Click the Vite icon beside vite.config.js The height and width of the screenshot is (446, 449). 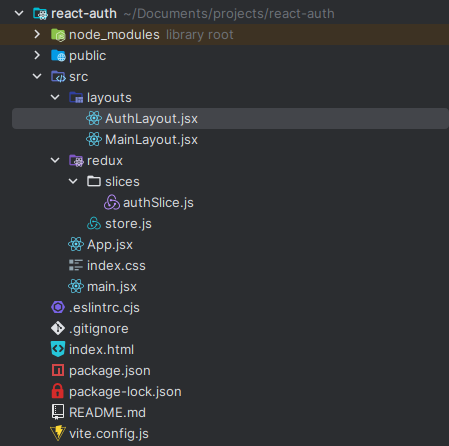point(58,433)
